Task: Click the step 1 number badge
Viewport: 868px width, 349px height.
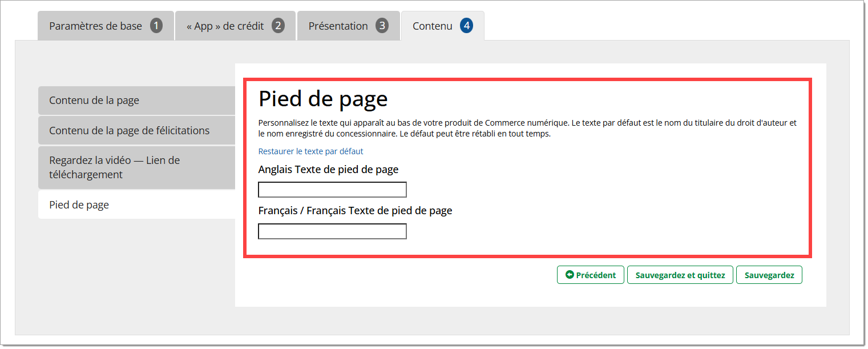Action: tap(156, 26)
